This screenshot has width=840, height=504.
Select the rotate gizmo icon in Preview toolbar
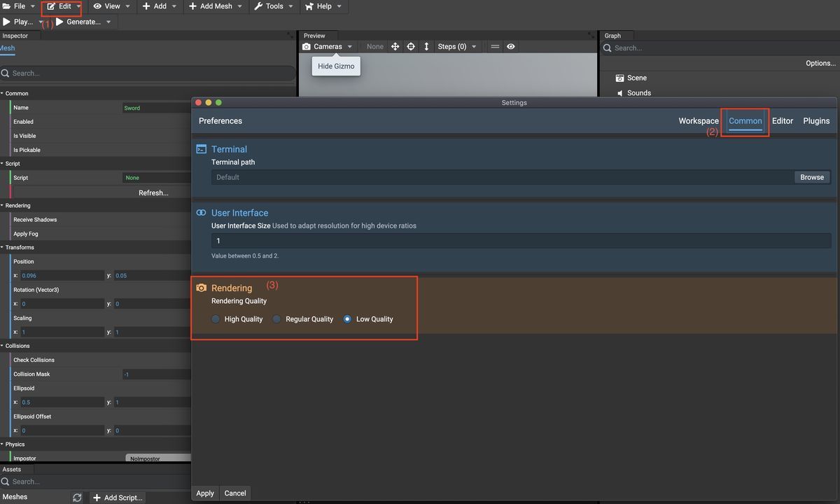[x=409, y=46]
